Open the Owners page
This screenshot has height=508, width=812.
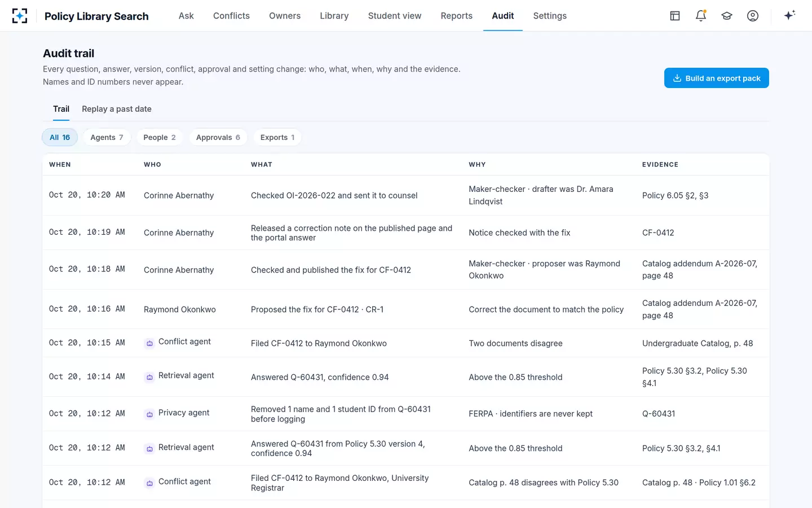(x=285, y=16)
